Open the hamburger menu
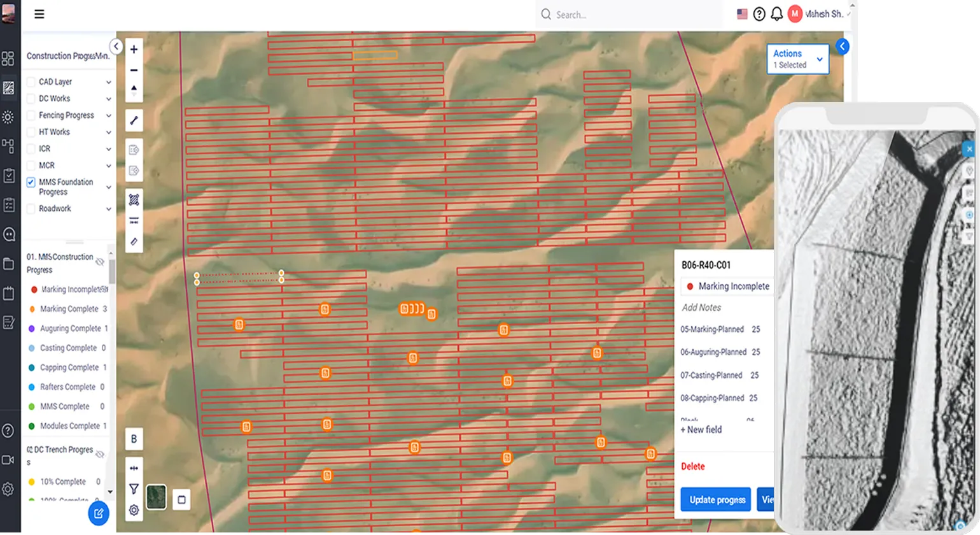 coord(39,14)
